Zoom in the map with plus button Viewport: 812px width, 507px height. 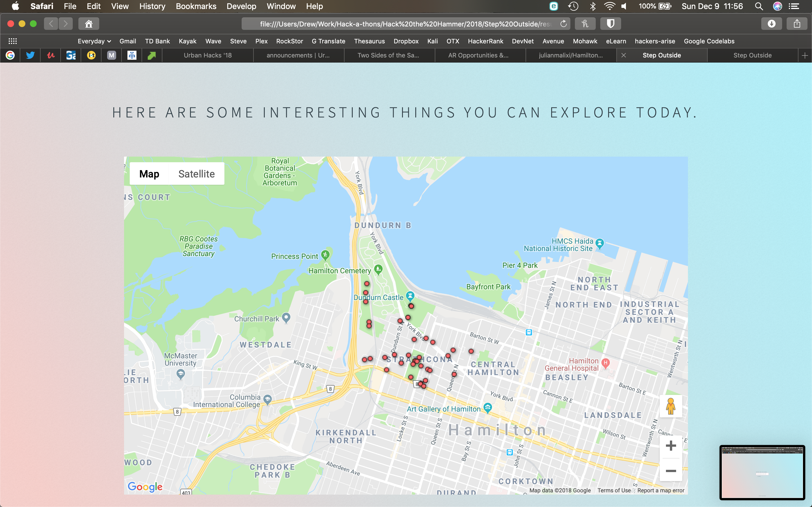pos(670,446)
